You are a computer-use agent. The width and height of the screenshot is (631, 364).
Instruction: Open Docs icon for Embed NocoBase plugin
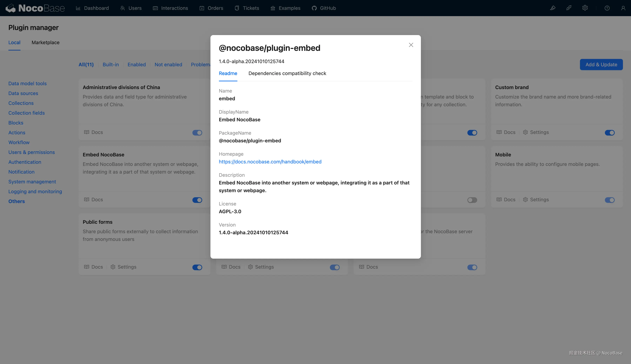point(86,200)
